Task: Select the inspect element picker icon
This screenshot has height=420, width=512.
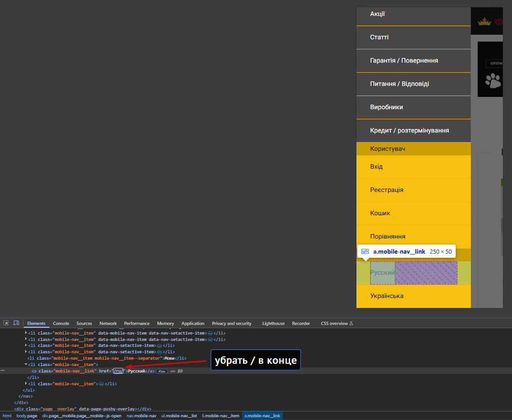Action: [x=6, y=323]
